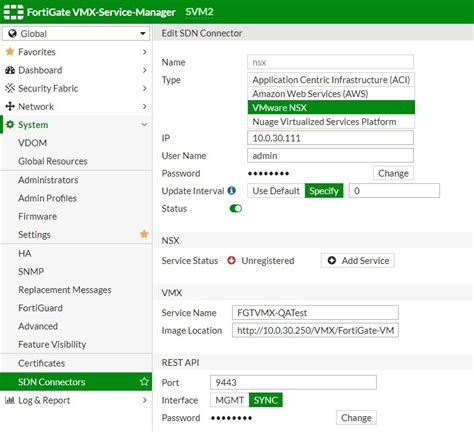Click the REST API Port field 9443
This screenshot has height=432, width=474.
tap(293, 382)
